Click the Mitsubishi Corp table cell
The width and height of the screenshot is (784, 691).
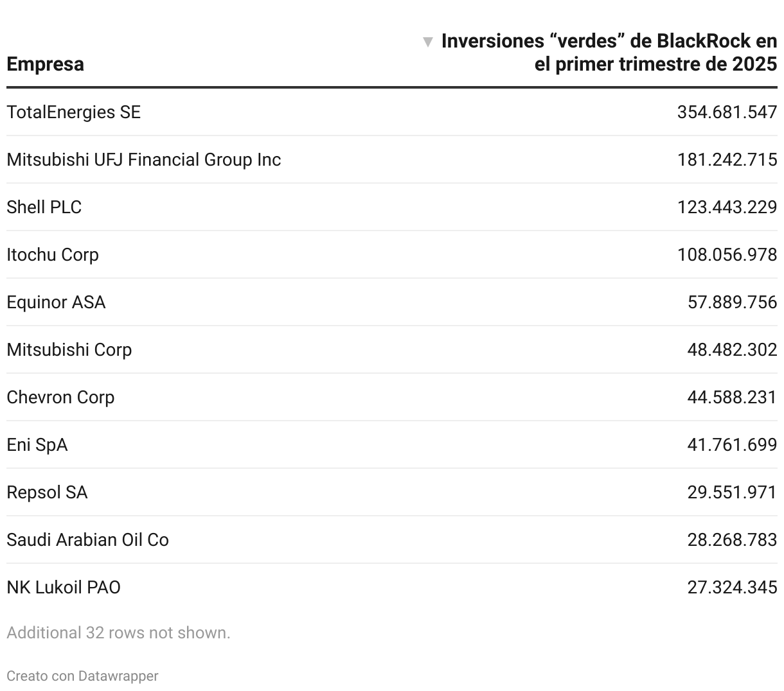tap(69, 349)
